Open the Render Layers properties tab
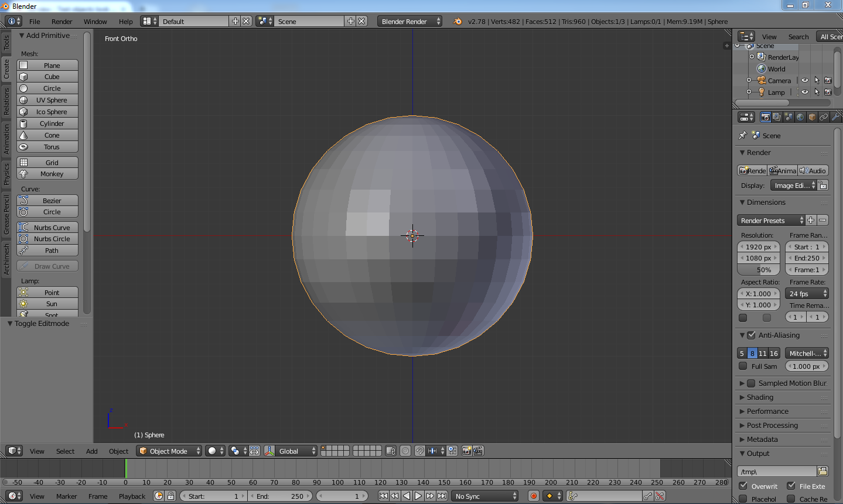The image size is (843, 504). (x=777, y=117)
